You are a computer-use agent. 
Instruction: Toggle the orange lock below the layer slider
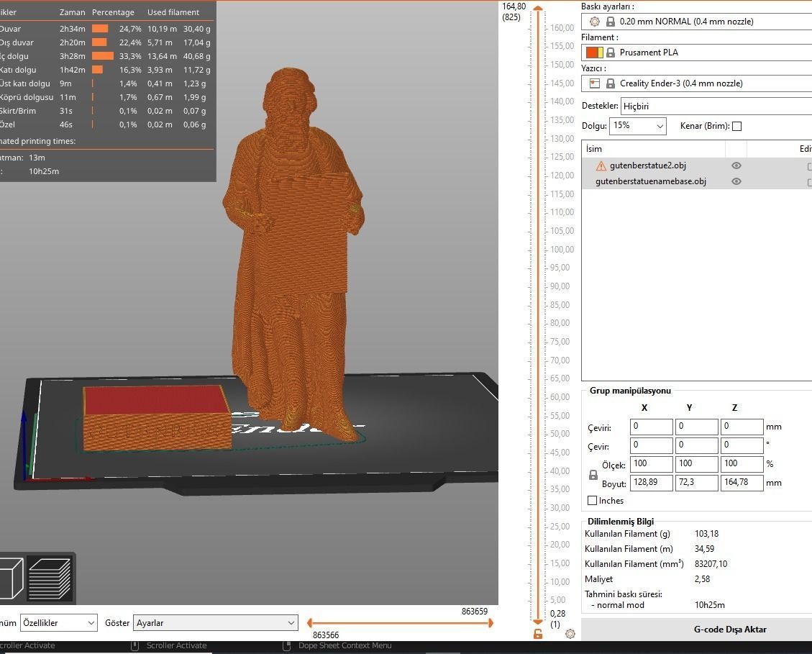[x=538, y=633]
